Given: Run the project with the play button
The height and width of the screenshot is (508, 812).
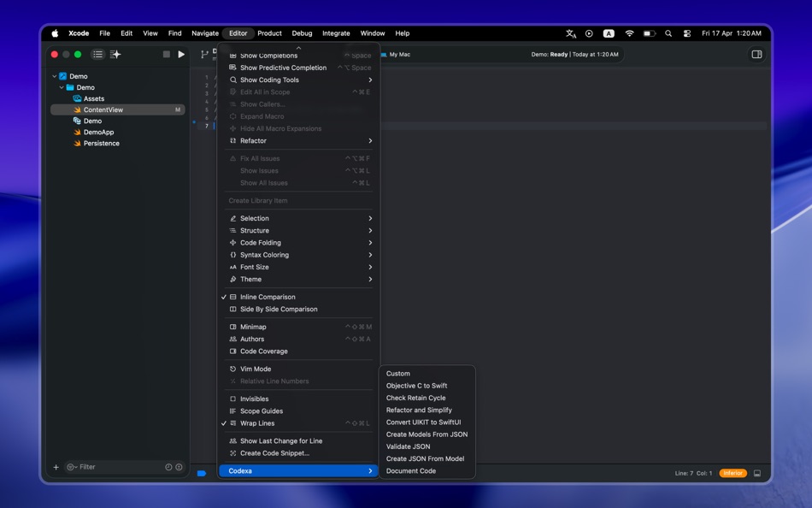Looking at the screenshot, I should coord(181,55).
